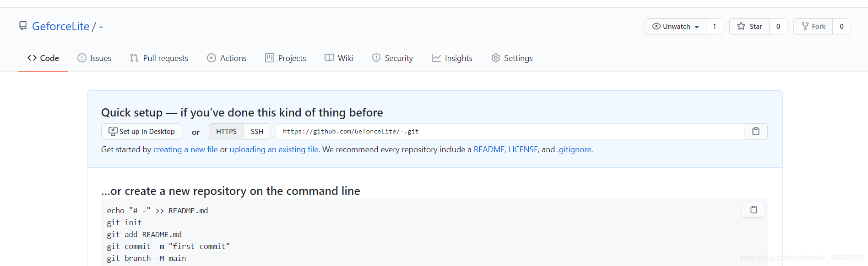This screenshot has width=868, height=266.
Task: Click the gear icon on Settings tab
Action: pos(496,58)
